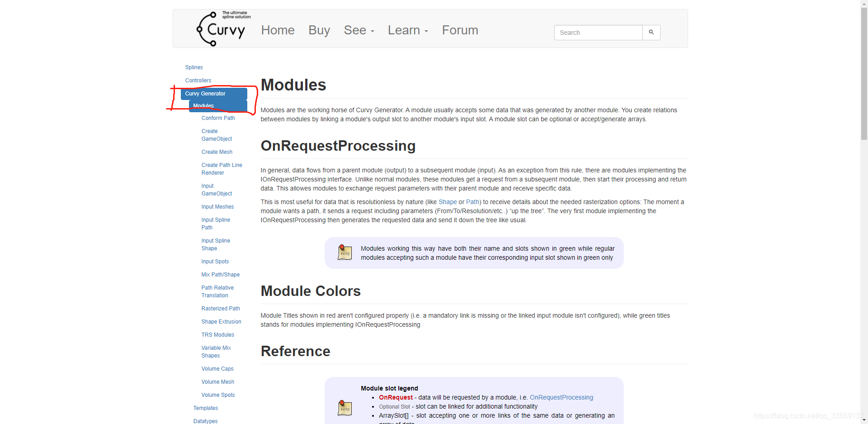The image size is (868, 424).
Task: Open Shape Extrusion page
Action: click(x=221, y=322)
